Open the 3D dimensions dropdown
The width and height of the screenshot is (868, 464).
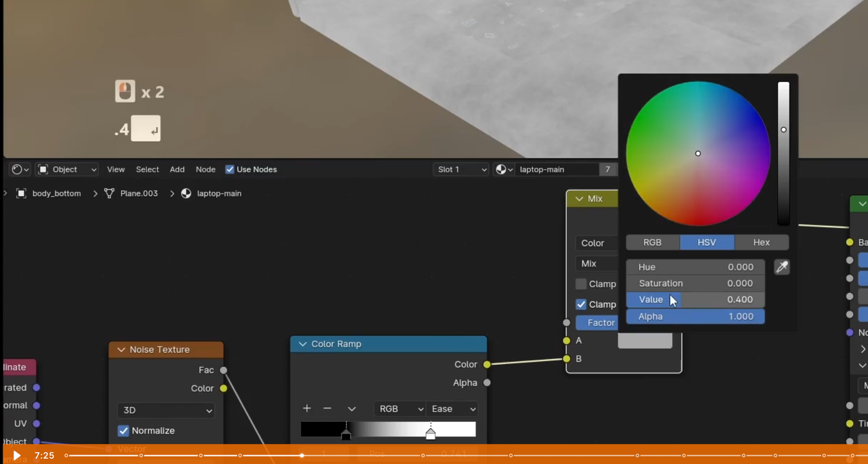click(x=166, y=410)
